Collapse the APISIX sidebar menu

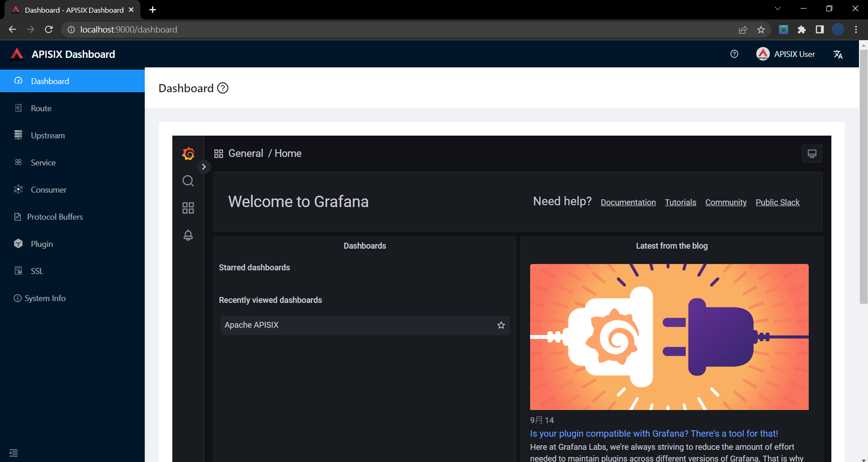14,453
